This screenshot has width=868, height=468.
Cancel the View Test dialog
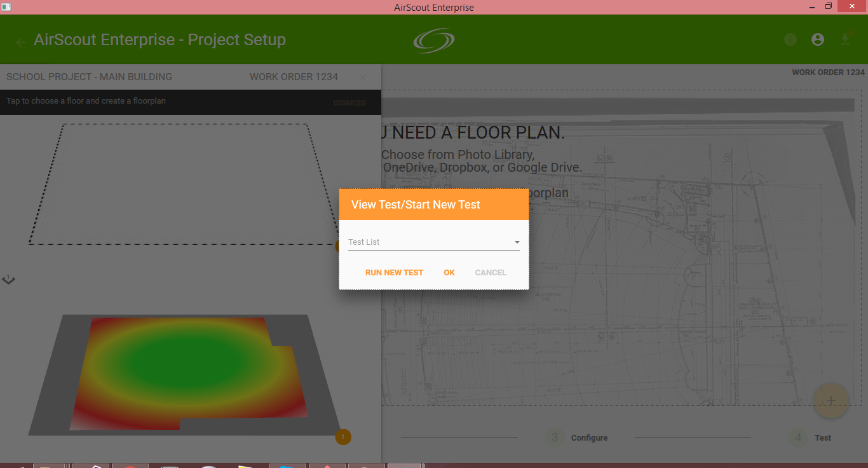(491, 272)
